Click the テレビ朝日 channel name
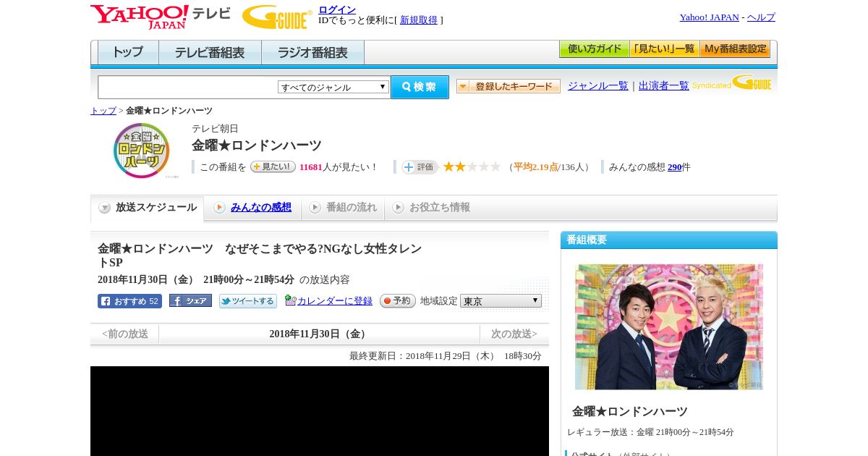Screen dimensions: 868x456 pos(215,129)
